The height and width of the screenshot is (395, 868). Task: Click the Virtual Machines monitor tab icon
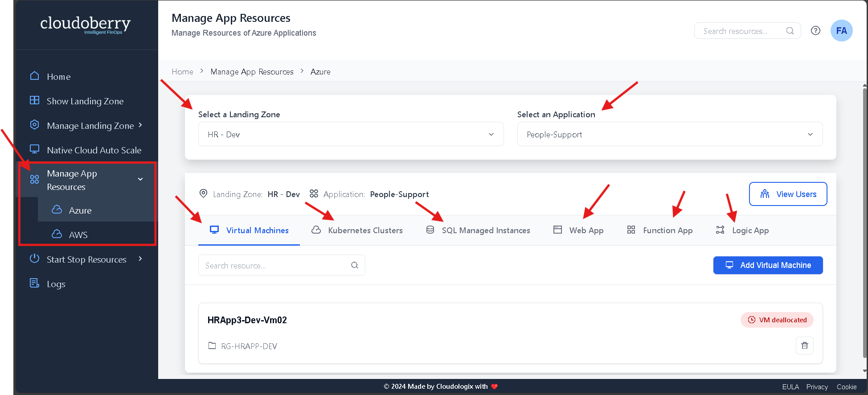pos(214,230)
